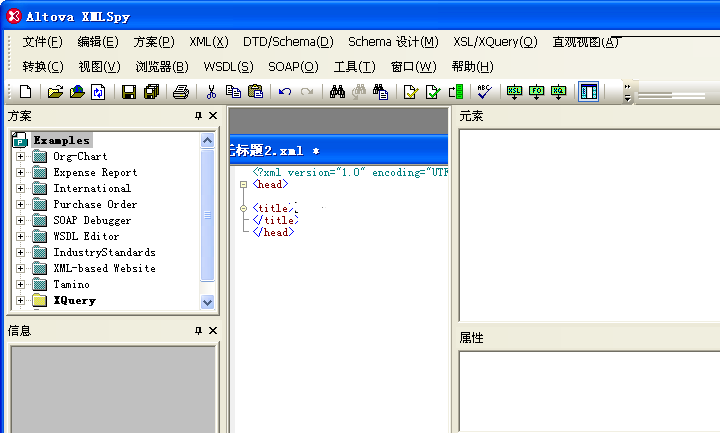Open the XSL/XQuery(Q) menu

coord(495,42)
